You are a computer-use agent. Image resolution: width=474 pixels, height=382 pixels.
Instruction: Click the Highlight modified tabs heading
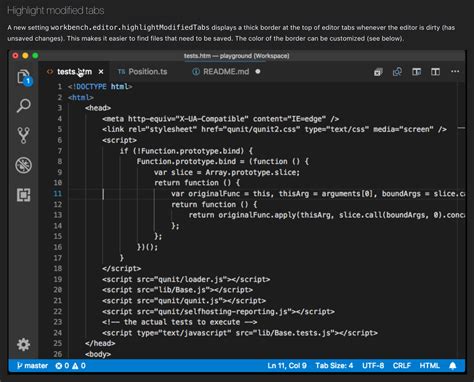click(x=55, y=11)
